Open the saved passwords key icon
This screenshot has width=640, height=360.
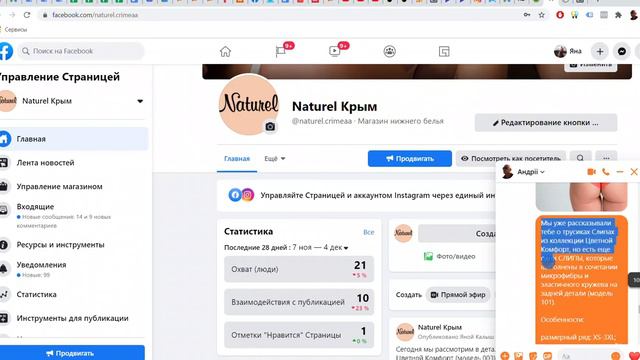tap(527, 15)
